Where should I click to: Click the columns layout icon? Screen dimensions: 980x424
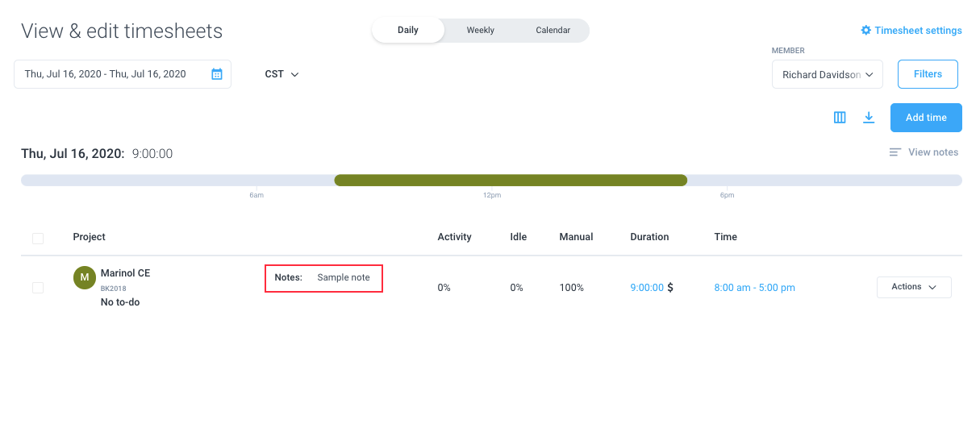[x=840, y=118]
